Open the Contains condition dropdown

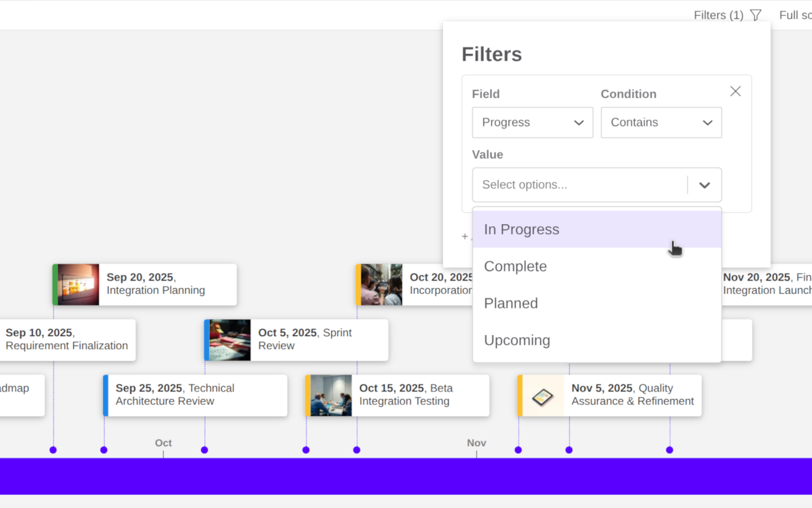[661, 123]
